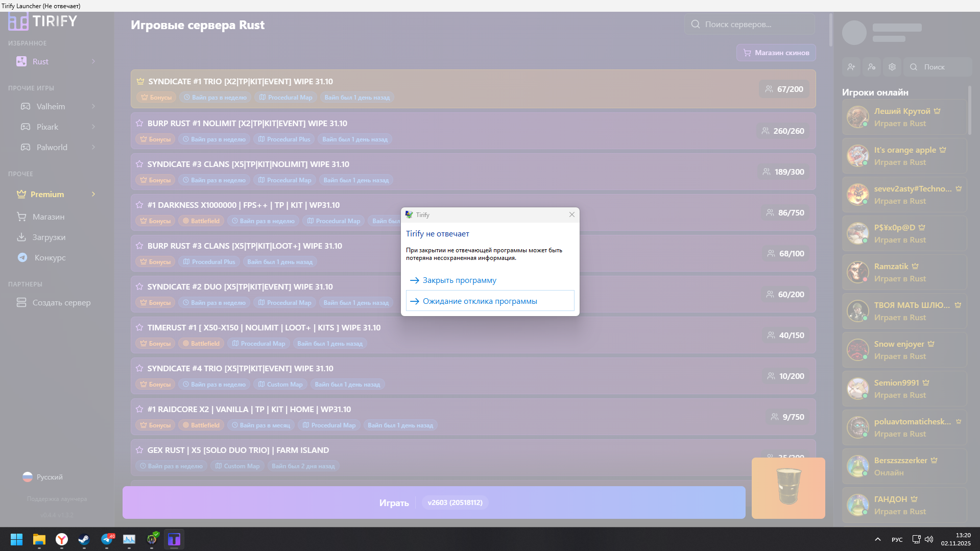Go to Создать сервер in sidebar

[61, 303]
